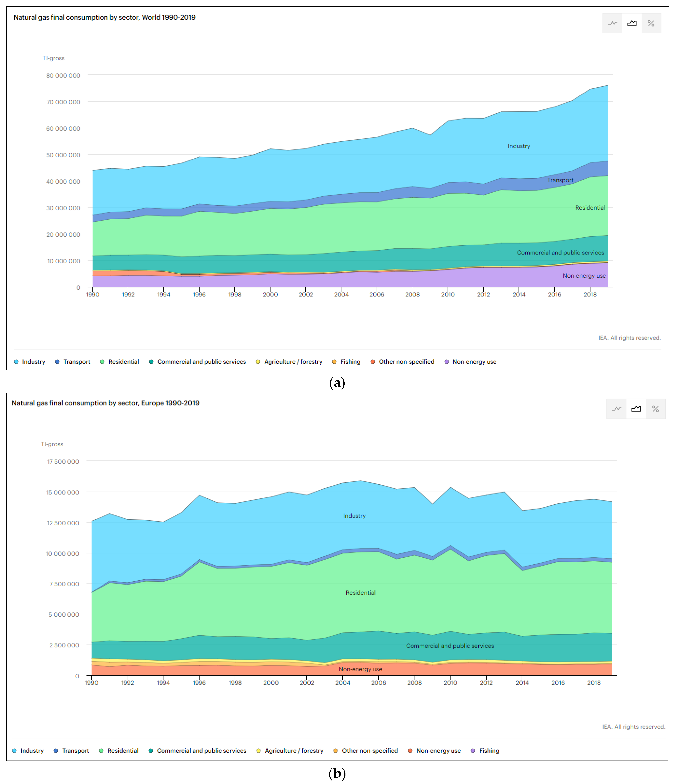Hide Agriculture / forestry in Europe legend

coord(294,751)
